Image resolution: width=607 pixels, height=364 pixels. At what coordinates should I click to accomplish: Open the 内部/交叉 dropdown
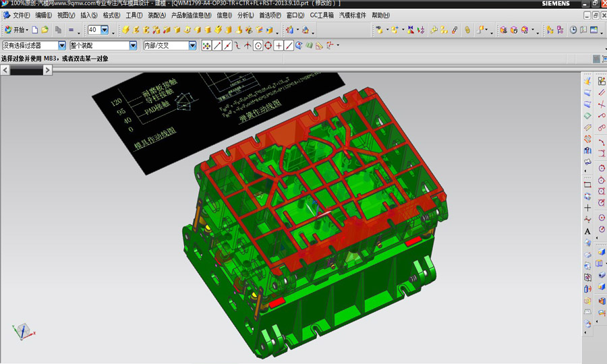192,45
